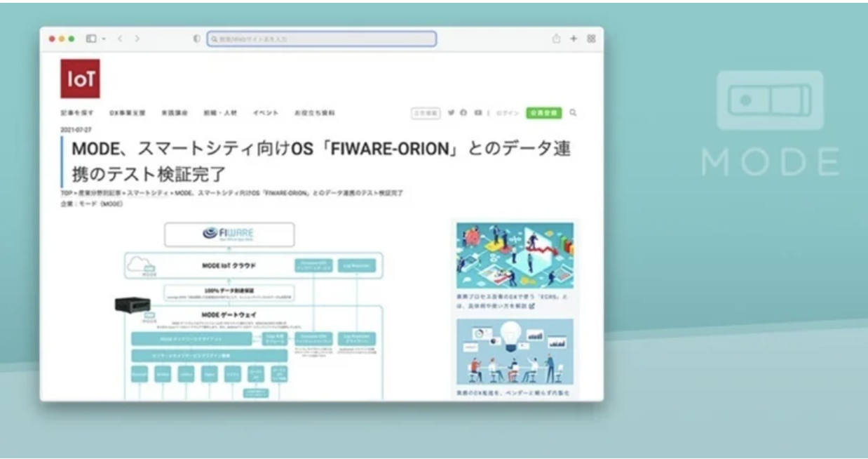The width and height of the screenshot is (868, 459).
Task: Show the tab overview grid
Action: (x=591, y=39)
